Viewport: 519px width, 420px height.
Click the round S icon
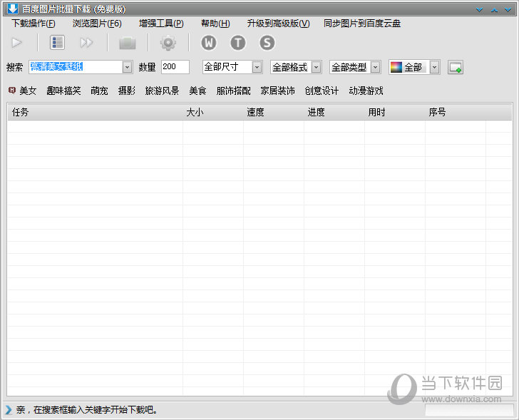267,43
